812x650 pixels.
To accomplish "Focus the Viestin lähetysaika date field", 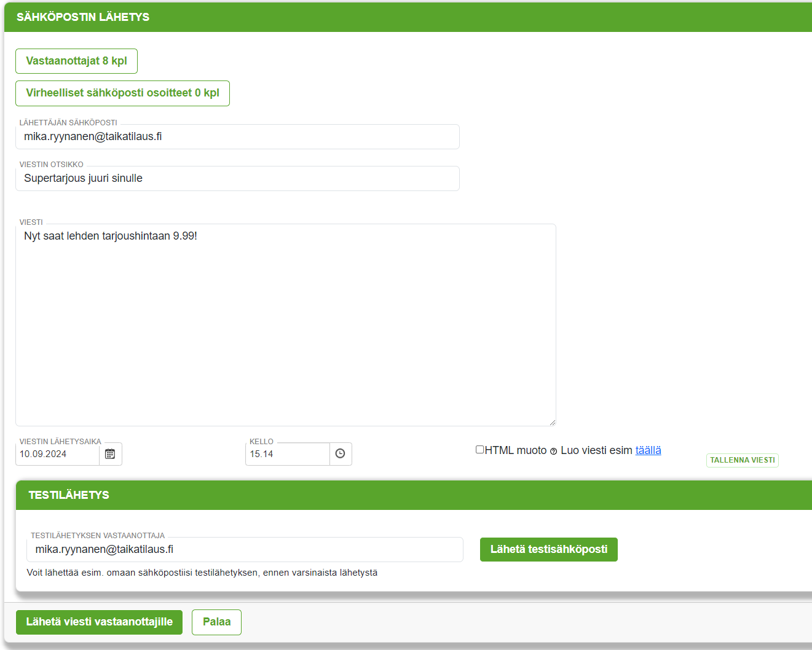I will pyautogui.click(x=57, y=454).
